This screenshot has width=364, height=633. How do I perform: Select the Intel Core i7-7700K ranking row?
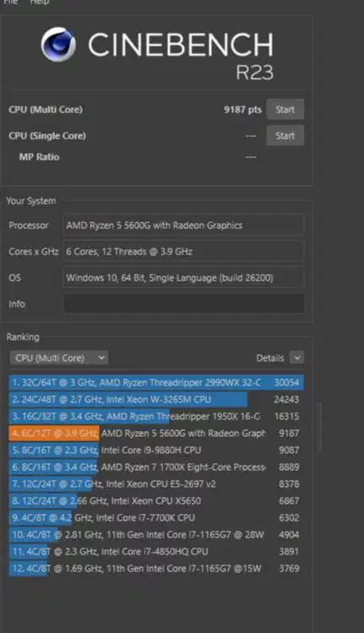[x=156, y=518]
